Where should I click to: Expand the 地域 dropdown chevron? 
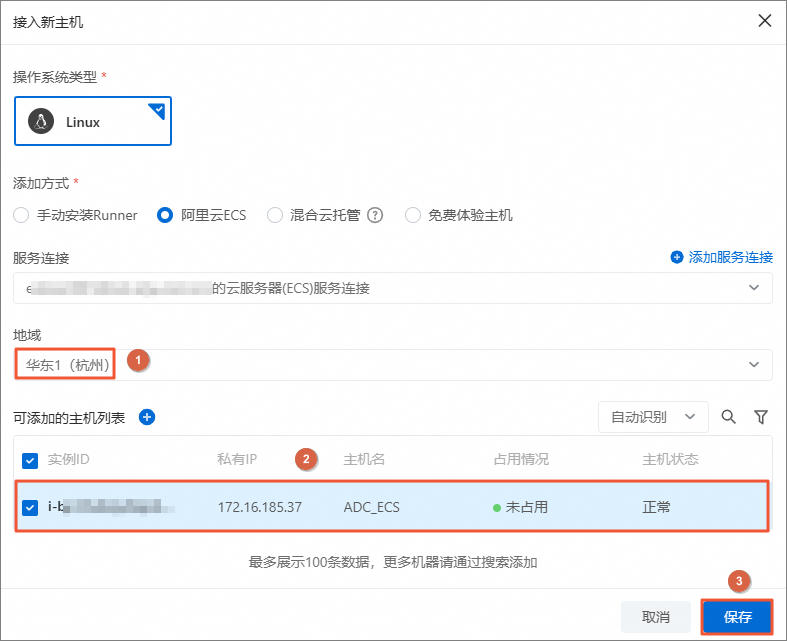coord(753,365)
